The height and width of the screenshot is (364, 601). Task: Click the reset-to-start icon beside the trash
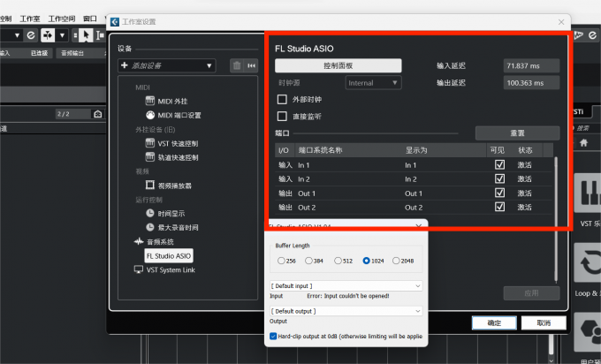click(x=251, y=65)
